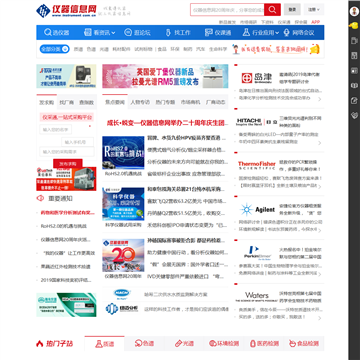Screen dimensions: 360x360
Task: Open the 选仪器 magnifier nav item
Action: 57,32
